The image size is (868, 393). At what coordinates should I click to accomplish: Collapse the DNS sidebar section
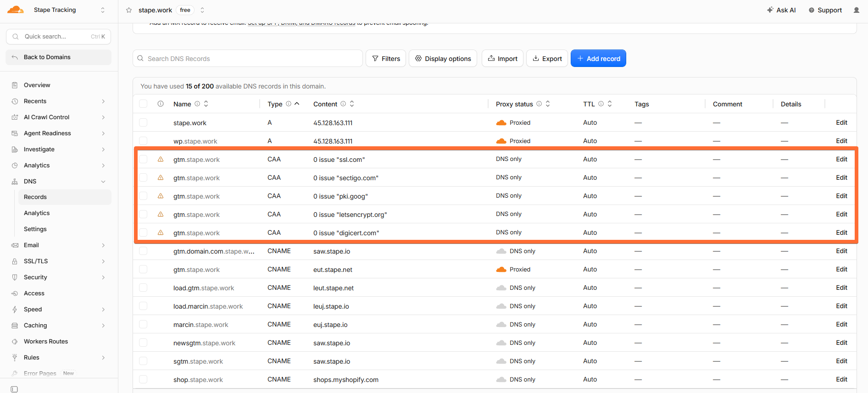pos(103,182)
